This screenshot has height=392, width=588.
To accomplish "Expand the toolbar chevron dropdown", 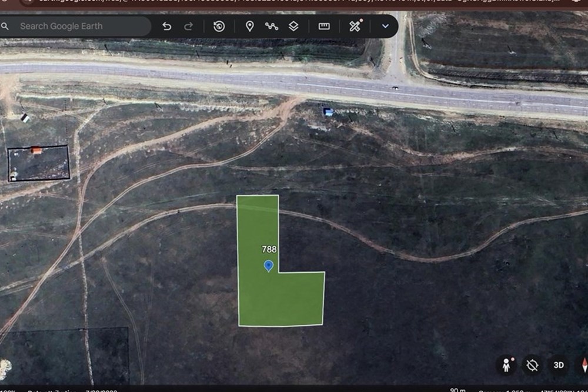I will [x=385, y=26].
